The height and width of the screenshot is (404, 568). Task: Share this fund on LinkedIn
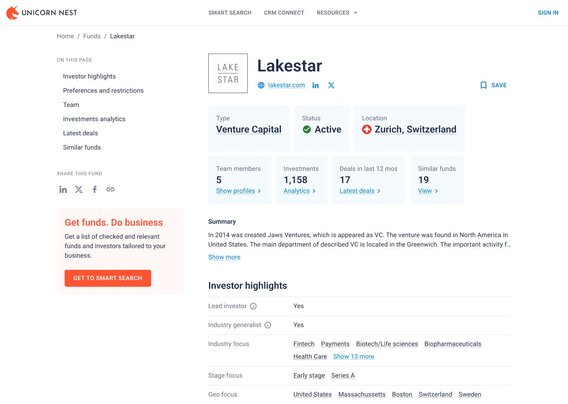[x=63, y=189]
